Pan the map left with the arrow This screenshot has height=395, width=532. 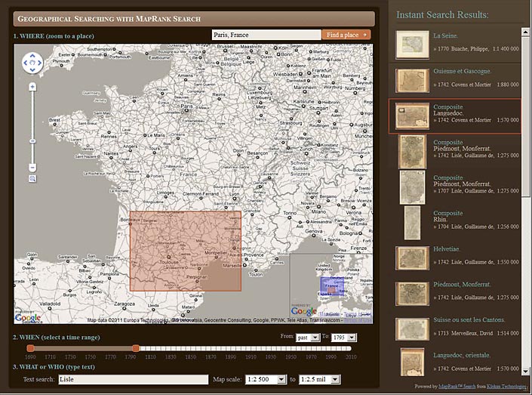(26, 63)
